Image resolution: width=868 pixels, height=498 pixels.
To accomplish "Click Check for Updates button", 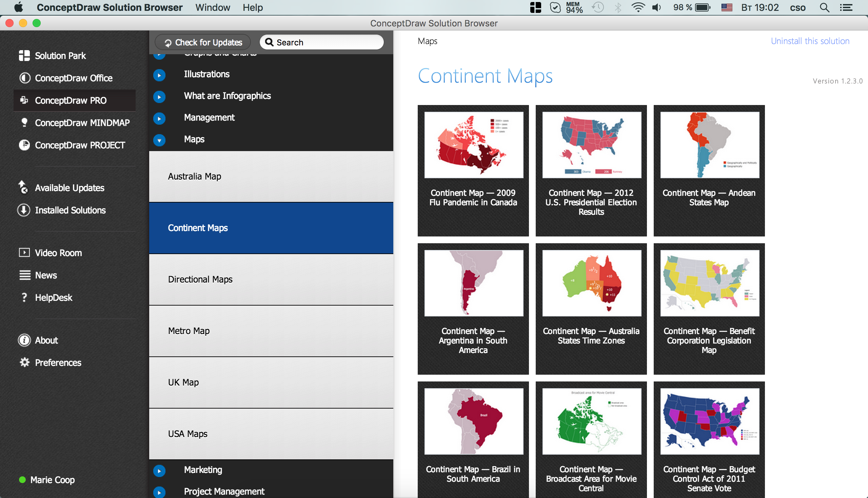I will pyautogui.click(x=203, y=42).
